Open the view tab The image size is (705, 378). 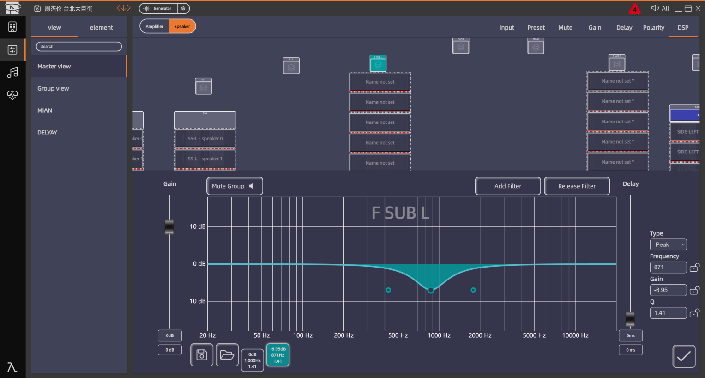[54, 28]
